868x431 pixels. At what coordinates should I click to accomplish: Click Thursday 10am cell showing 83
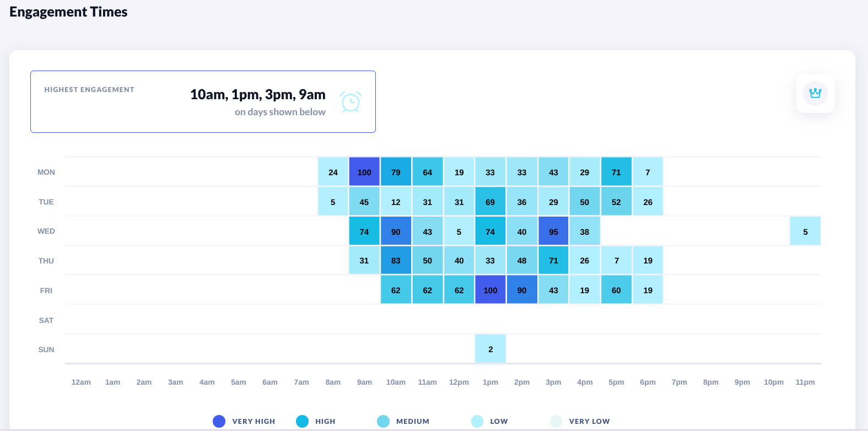396,261
